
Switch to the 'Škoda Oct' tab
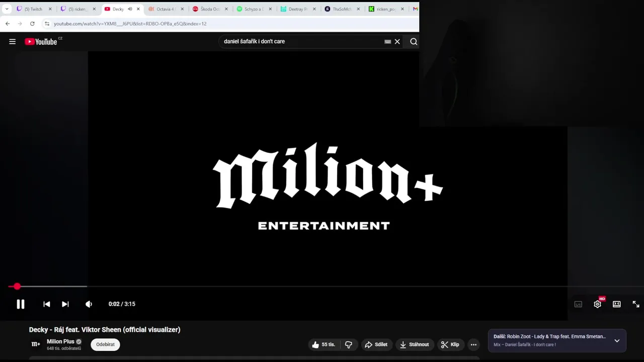point(209,9)
